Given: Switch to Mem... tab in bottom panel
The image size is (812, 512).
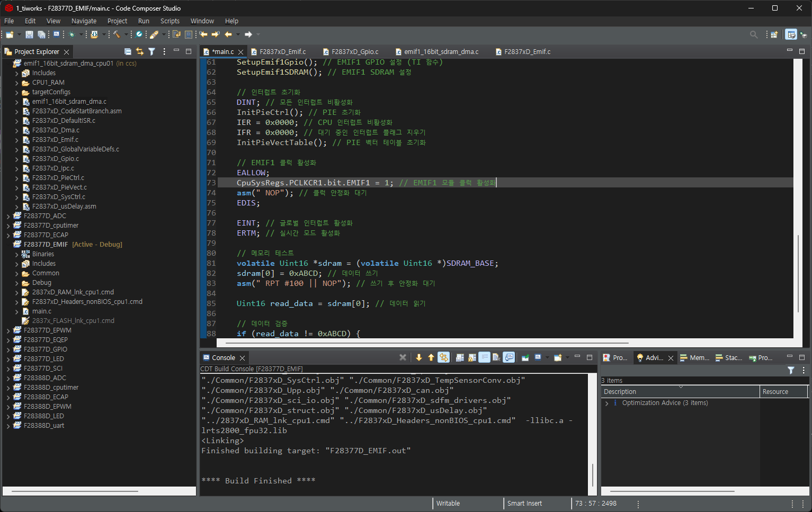Looking at the screenshot, I should (x=694, y=358).
